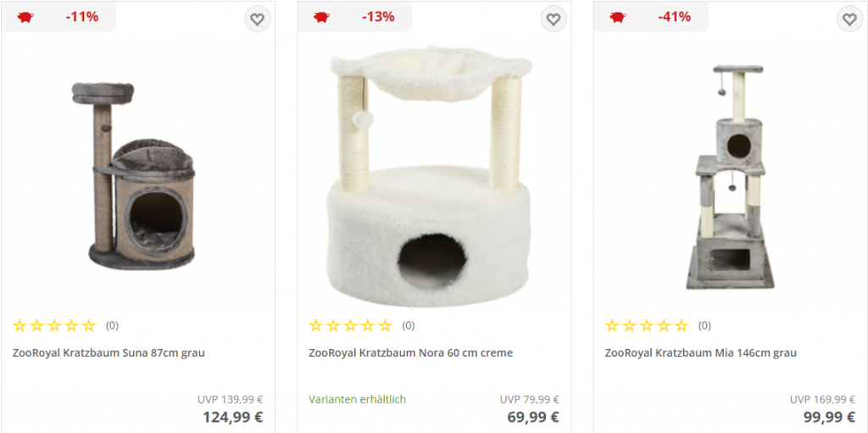
Task: Open the tall Mia cat tree image
Action: click(730, 177)
